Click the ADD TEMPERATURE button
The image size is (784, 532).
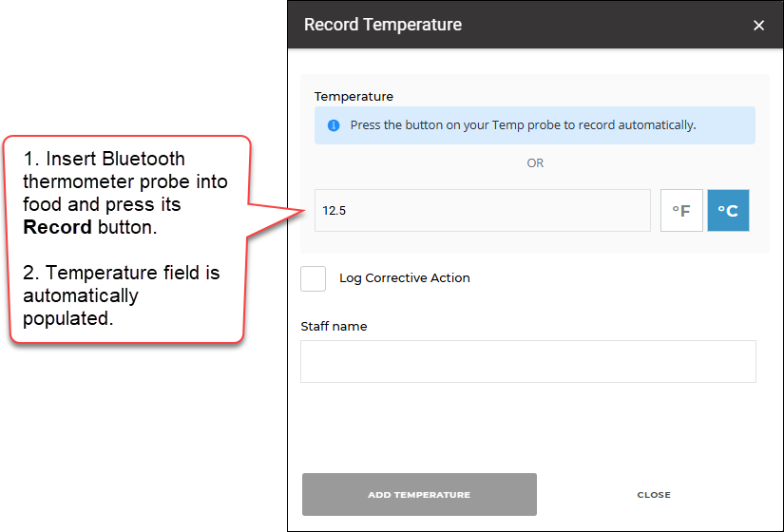pyautogui.click(x=419, y=495)
